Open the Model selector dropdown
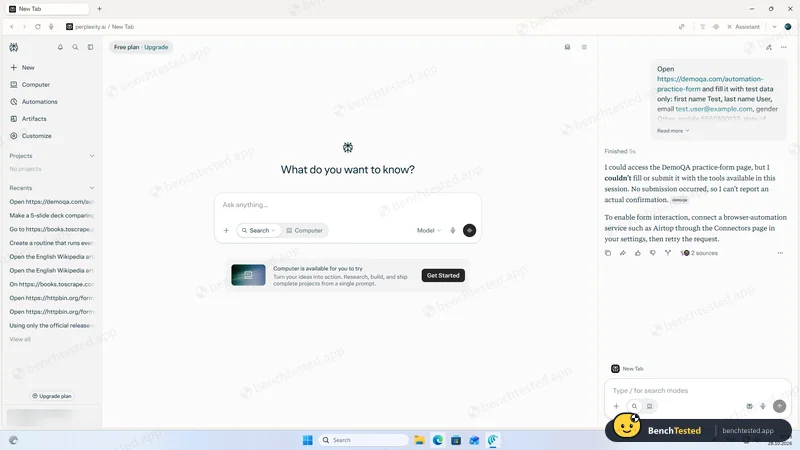Viewport: 800px width, 450px height. pyautogui.click(x=429, y=230)
